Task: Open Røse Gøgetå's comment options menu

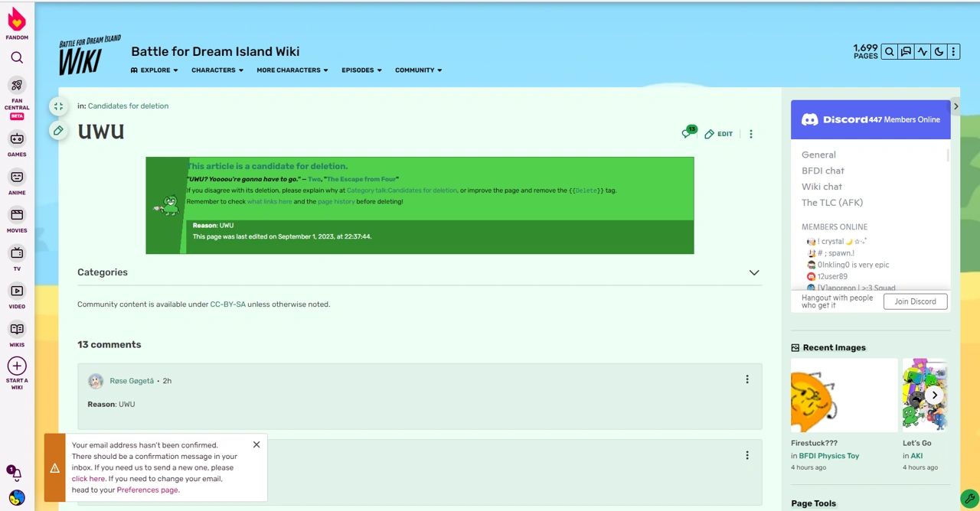Action: click(747, 379)
